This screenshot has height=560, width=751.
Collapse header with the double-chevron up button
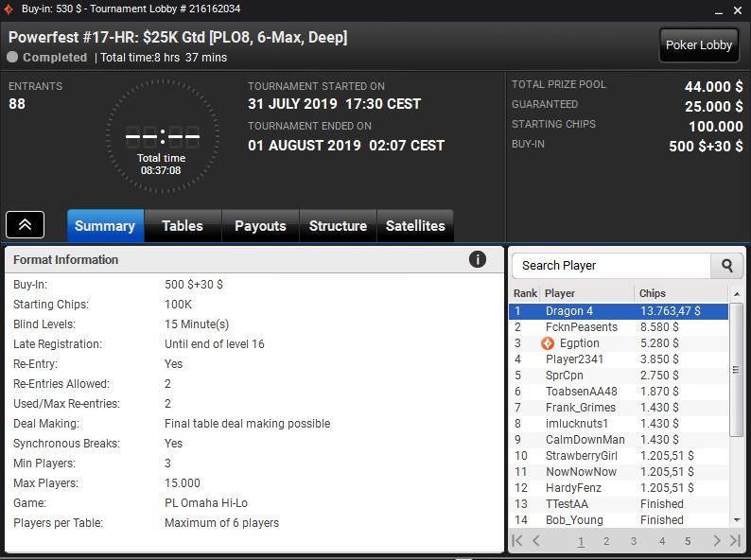point(25,225)
